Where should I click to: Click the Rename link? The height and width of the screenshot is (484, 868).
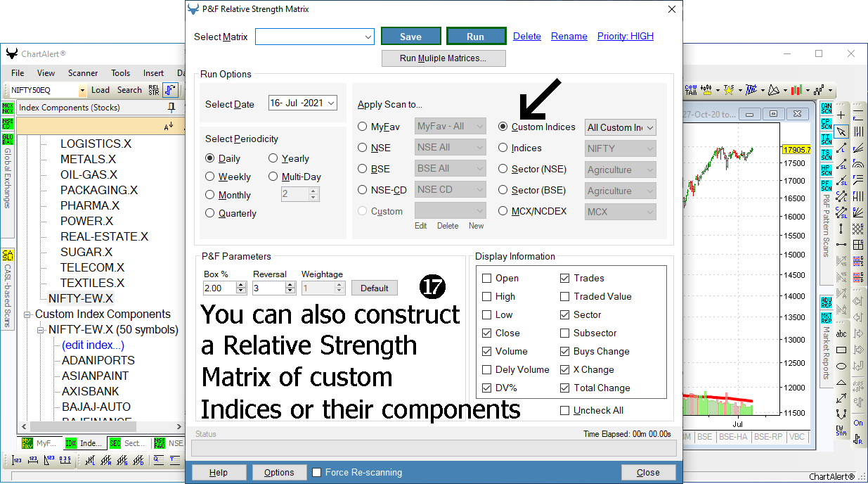click(569, 37)
